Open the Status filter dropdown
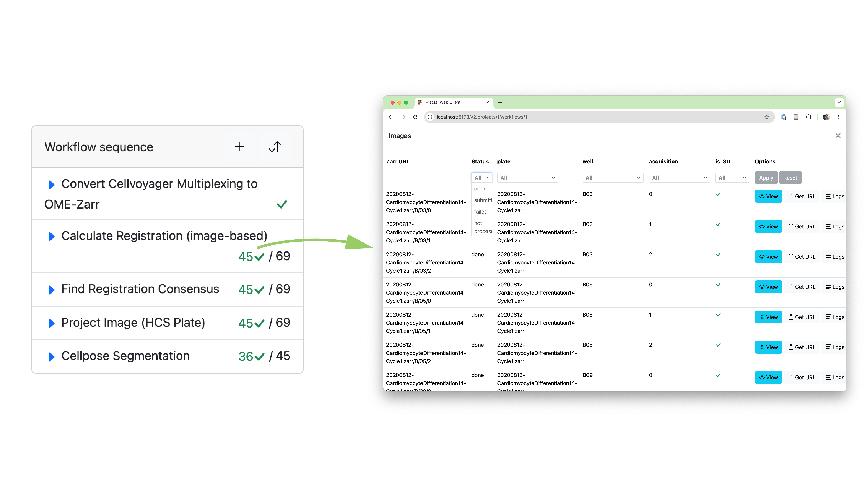 pyautogui.click(x=482, y=178)
